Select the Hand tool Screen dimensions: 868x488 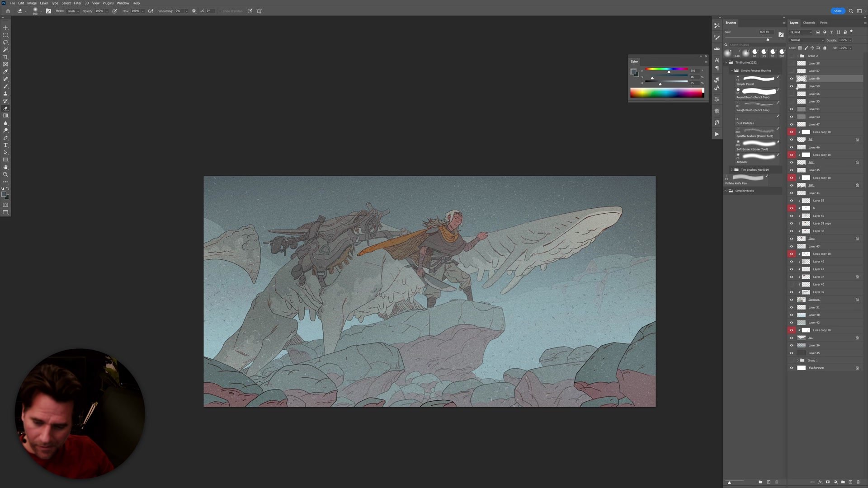(x=6, y=167)
